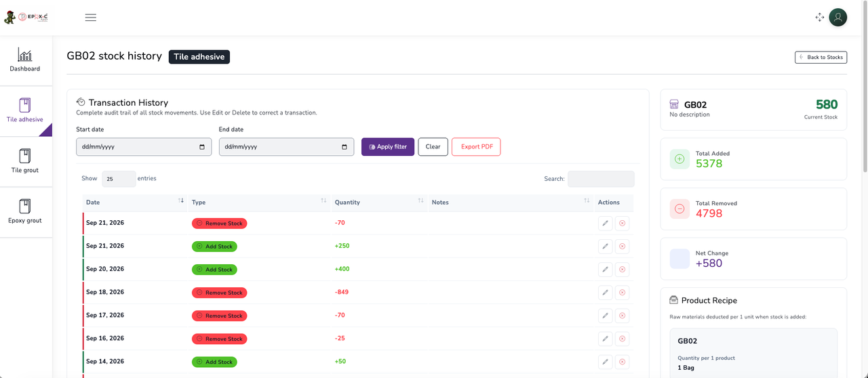Click the 1 Bag recipe quantity
The height and width of the screenshot is (378, 868).
click(x=687, y=368)
